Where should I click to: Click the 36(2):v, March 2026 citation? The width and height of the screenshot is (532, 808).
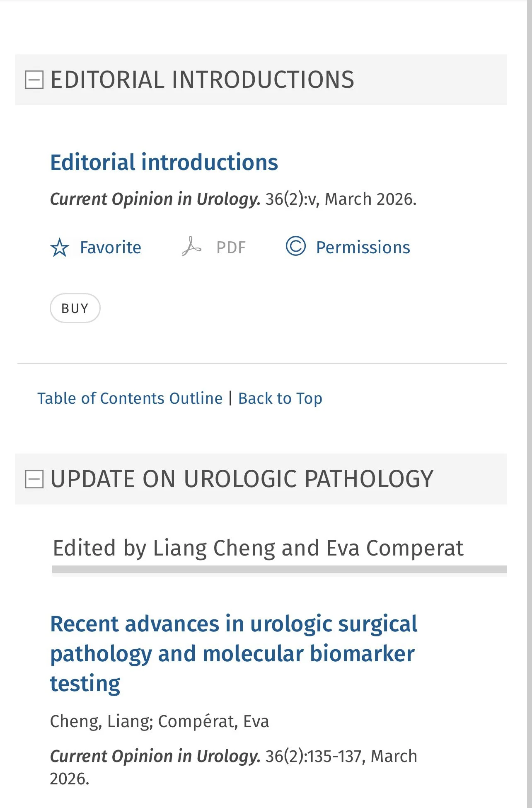pos(341,199)
